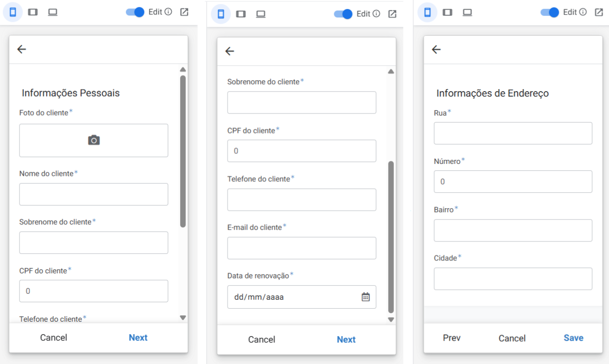Go back from Informações de Endereço form
609x364 pixels.
(436, 49)
